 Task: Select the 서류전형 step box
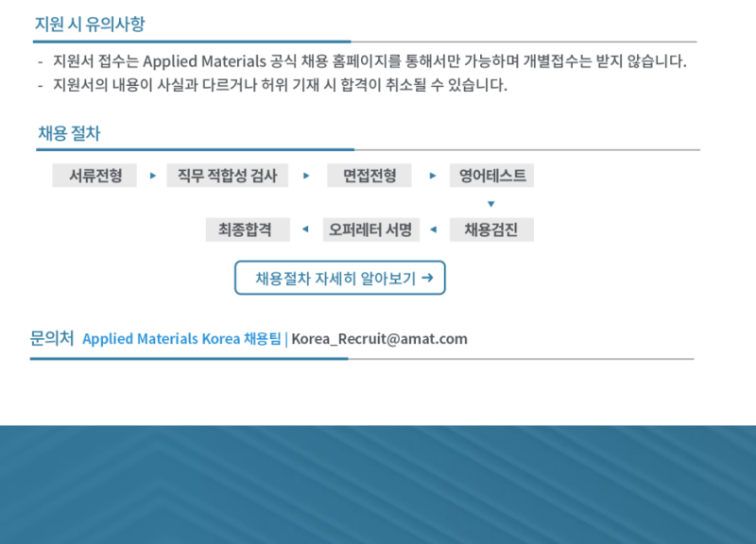click(94, 176)
